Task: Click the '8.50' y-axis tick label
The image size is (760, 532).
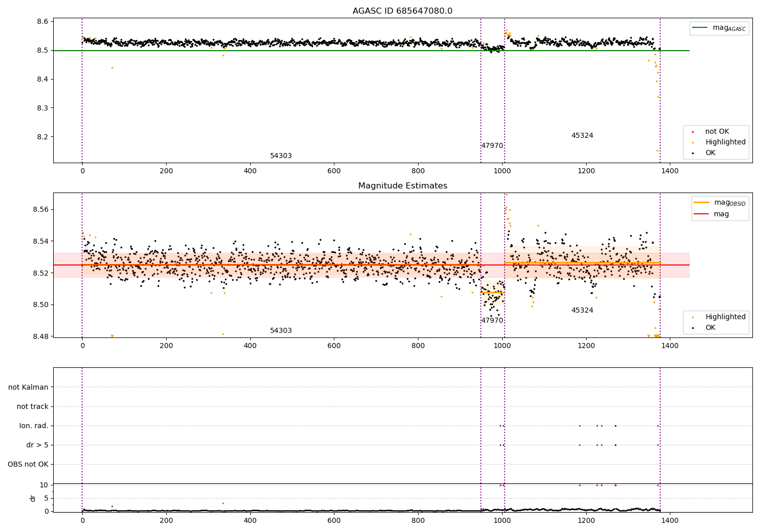Action: pyautogui.click(x=41, y=305)
